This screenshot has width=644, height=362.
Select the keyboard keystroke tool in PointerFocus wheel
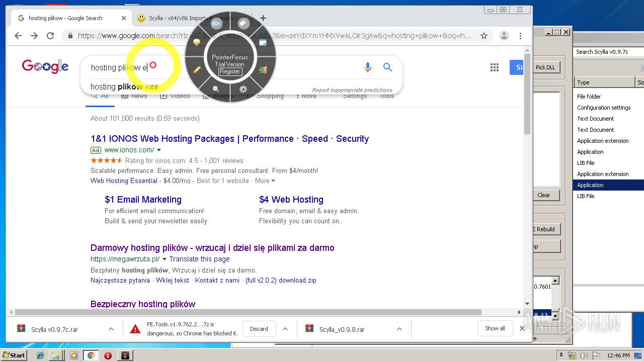[x=217, y=24]
